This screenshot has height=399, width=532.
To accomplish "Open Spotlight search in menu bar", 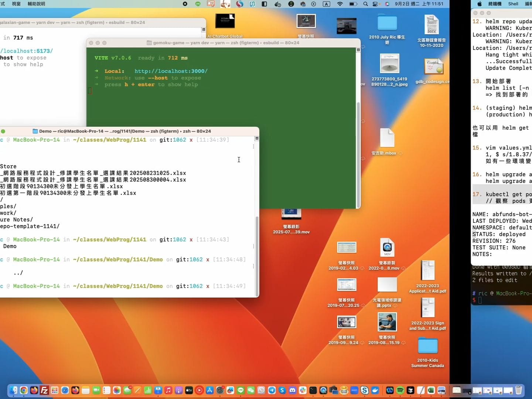I will coord(365,4).
